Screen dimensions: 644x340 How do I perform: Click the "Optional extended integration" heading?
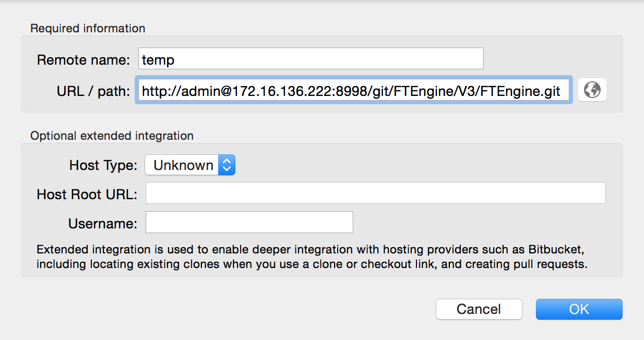[x=112, y=136]
